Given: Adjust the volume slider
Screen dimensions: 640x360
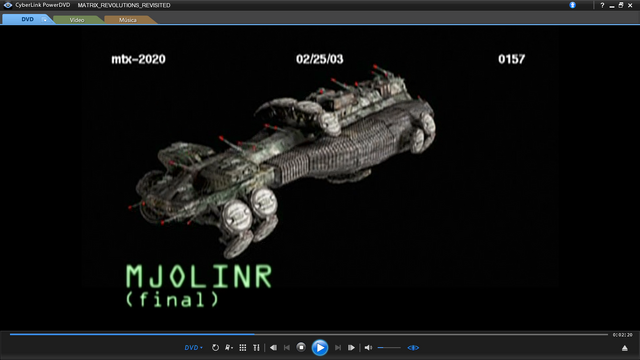Looking at the screenshot, I should point(389,348).
